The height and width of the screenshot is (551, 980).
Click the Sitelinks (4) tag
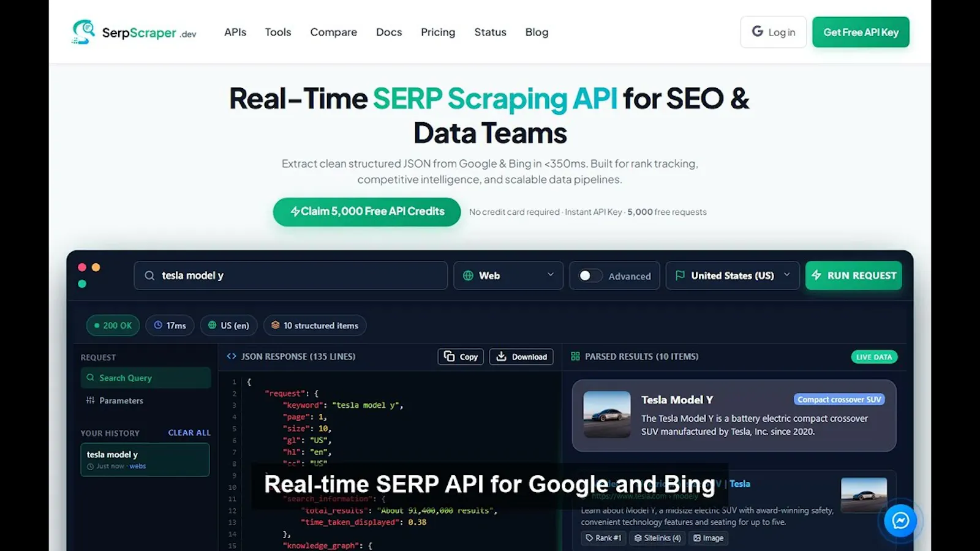coord(657,538)
